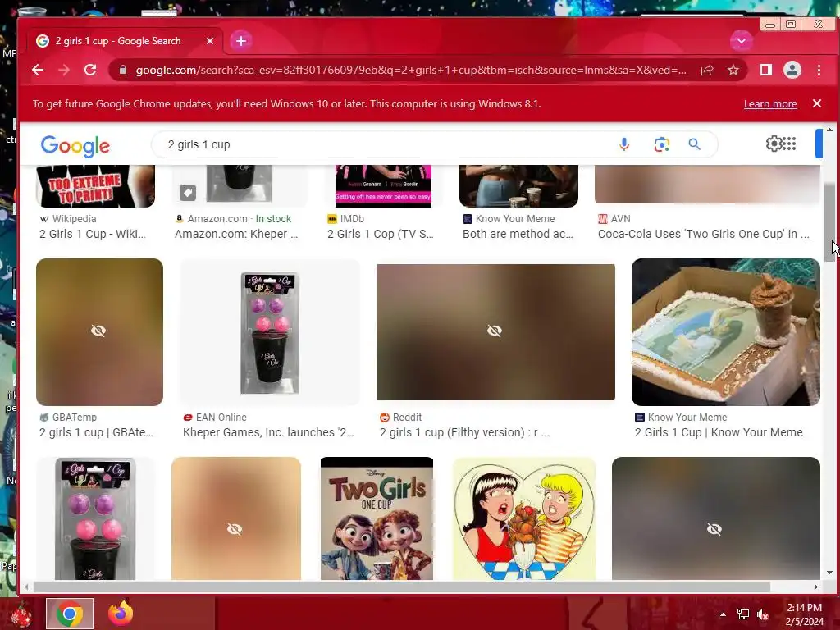Image resolution: width=840 pixels, height=630 pixels.
Task: Open the Learn more link
Action: [770, 104]
